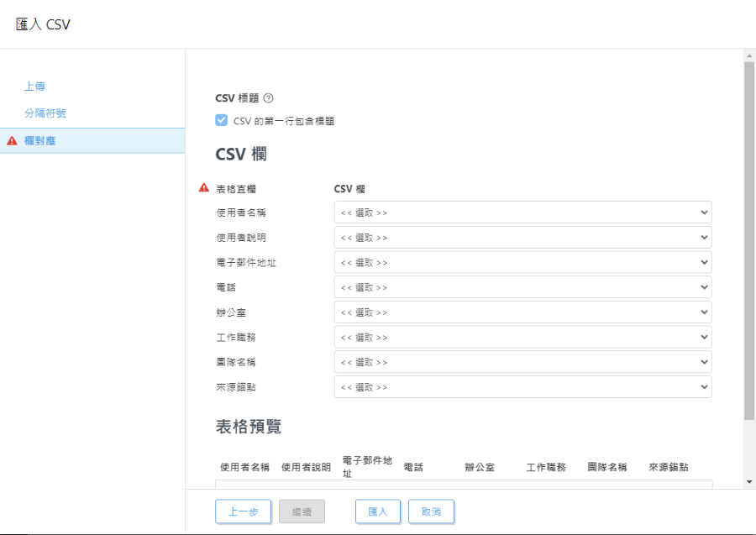
Task: Click the 上一步 button
Action: click(243, 511)
